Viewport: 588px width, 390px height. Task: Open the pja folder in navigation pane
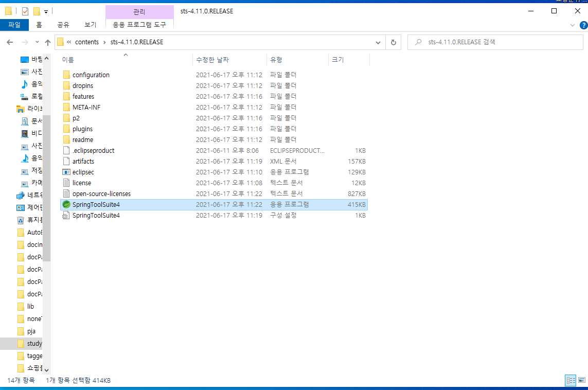[x=26, y=331]
